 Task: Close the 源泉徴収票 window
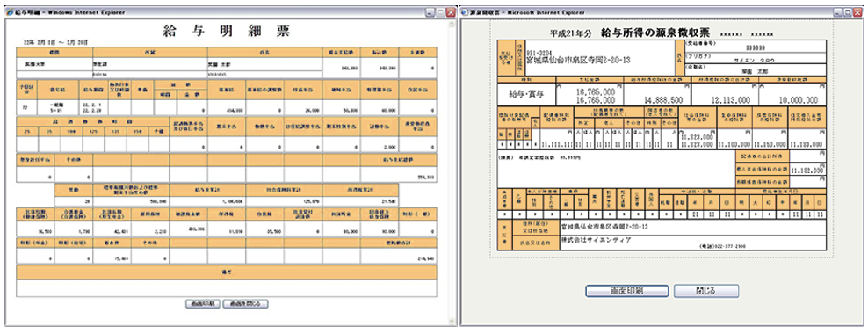pos(858,12)
